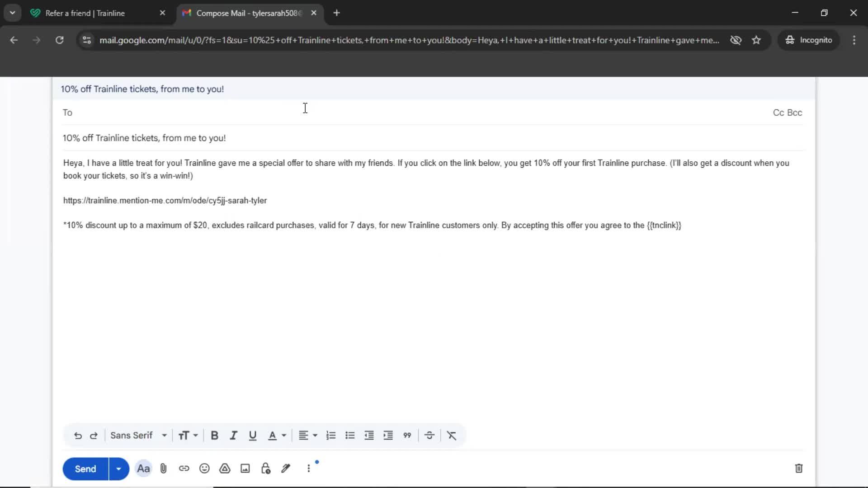Insert a signature using the pen icon
868x488 pixels.
point(286,469)
